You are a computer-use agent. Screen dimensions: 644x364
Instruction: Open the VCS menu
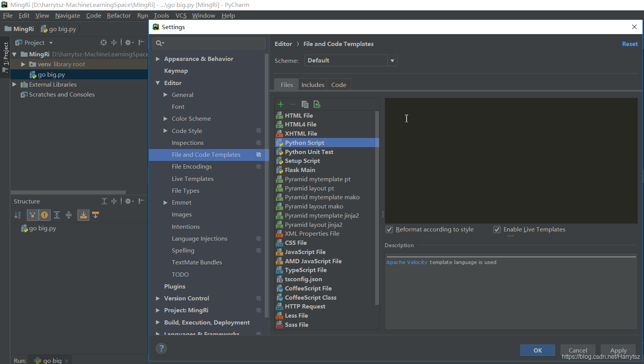pos(181,15)
